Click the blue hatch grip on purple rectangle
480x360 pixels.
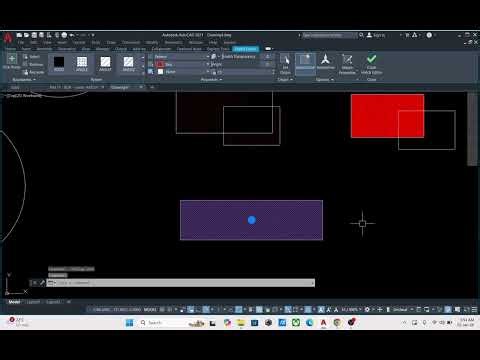252,220
